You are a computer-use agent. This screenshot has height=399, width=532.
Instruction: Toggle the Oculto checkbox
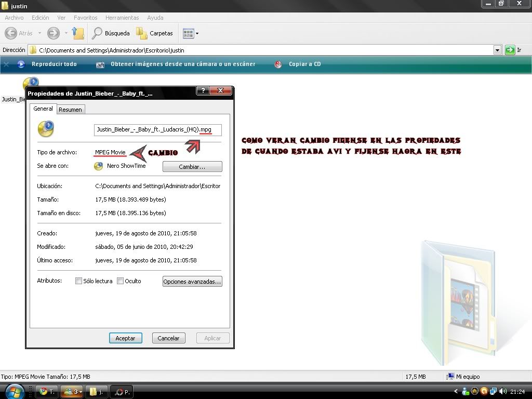[x=120, y=281]
